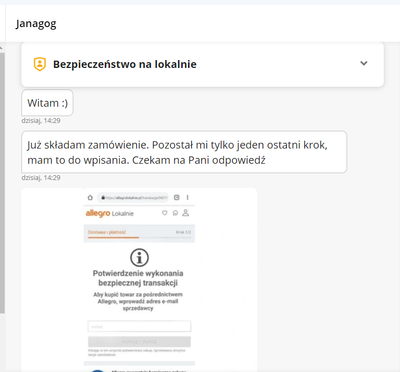Click the 'Dostawa i płatność' step tab

tap(107, 232)
